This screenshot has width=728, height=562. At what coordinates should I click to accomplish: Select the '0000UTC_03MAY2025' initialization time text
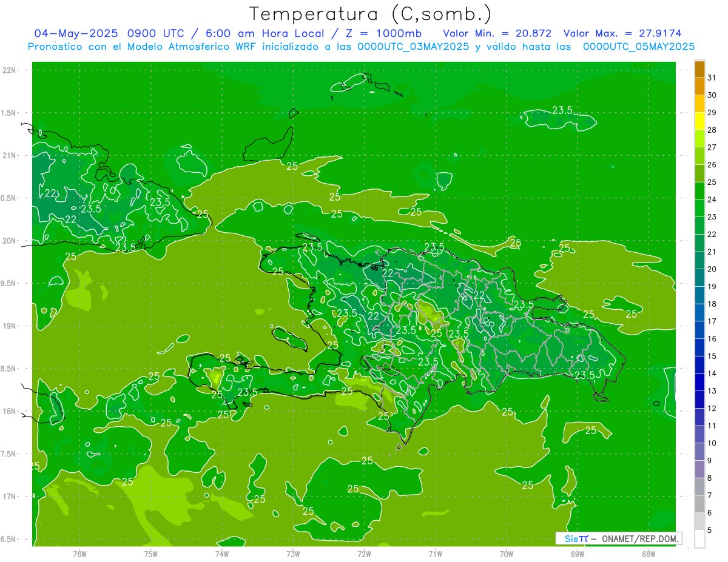click(x=414, y=47)
